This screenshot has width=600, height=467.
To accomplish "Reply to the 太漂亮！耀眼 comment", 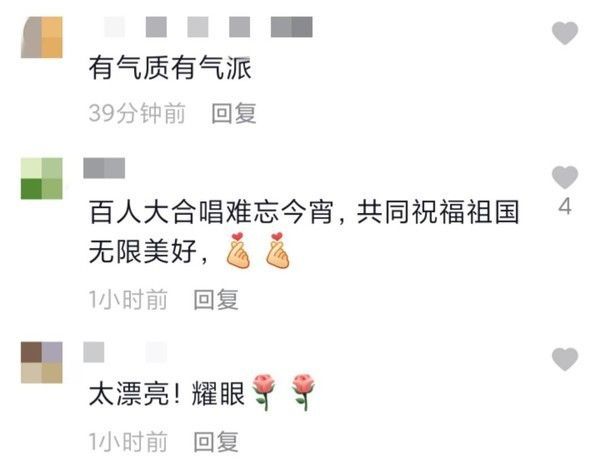I will (x=216, y=441).
